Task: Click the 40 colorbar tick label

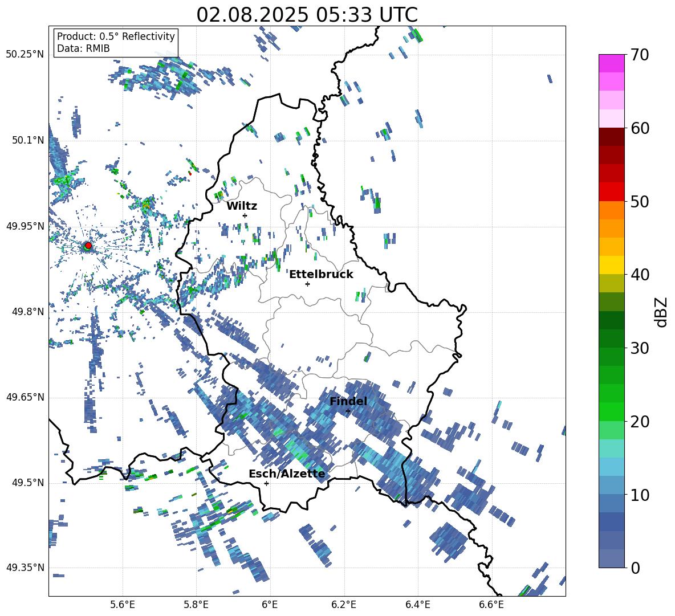Action: (639, 275)
